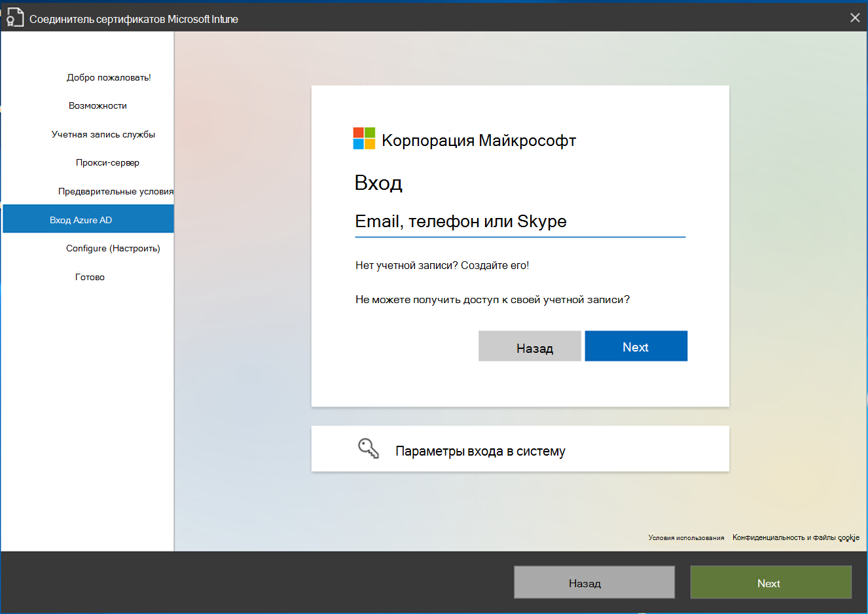The height and width of the screenshot is (614, 868).
Task: Click the gray Назад button in sign-in card
Action: pyautogui.click(x=530, y=346)
